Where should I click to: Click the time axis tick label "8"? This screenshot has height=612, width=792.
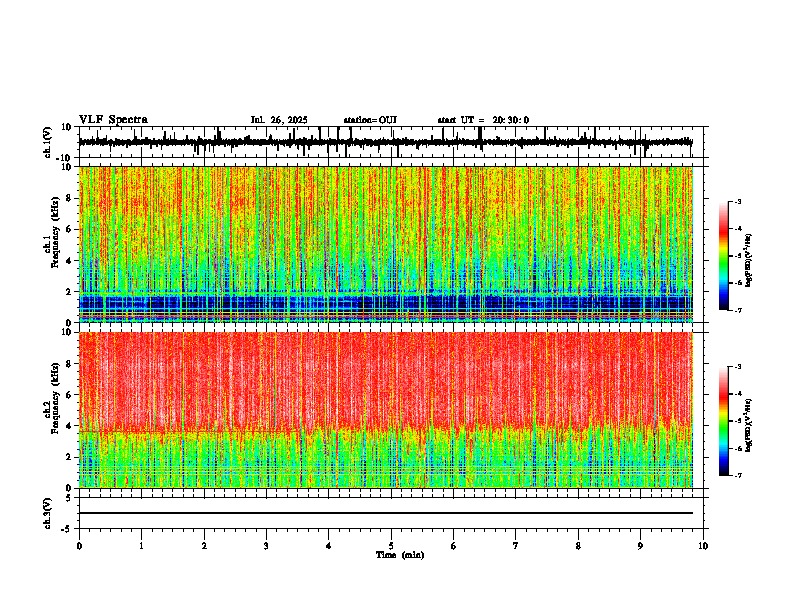(578, 546)
